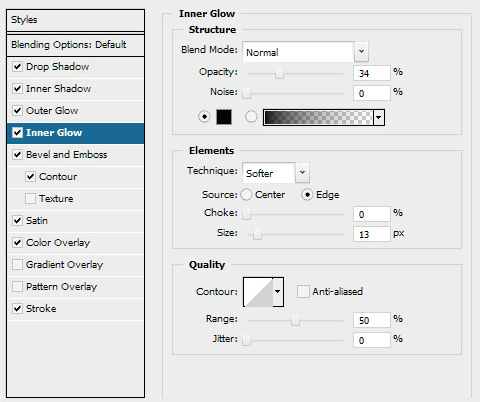
Task: Open the Bevel and Emboss settings
Action: click(67, 155)
